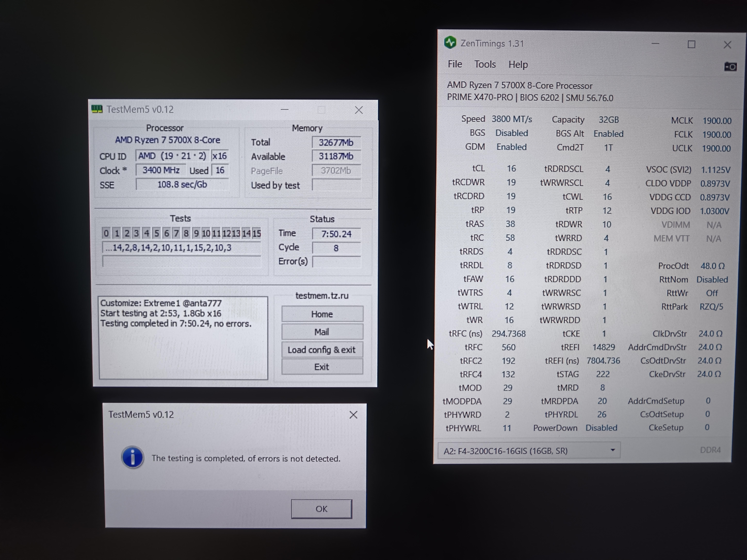Close the TestMem5 main window
The width and height of the screenshot is (747, 560).
pyautogui.click(x=359, y=110)
